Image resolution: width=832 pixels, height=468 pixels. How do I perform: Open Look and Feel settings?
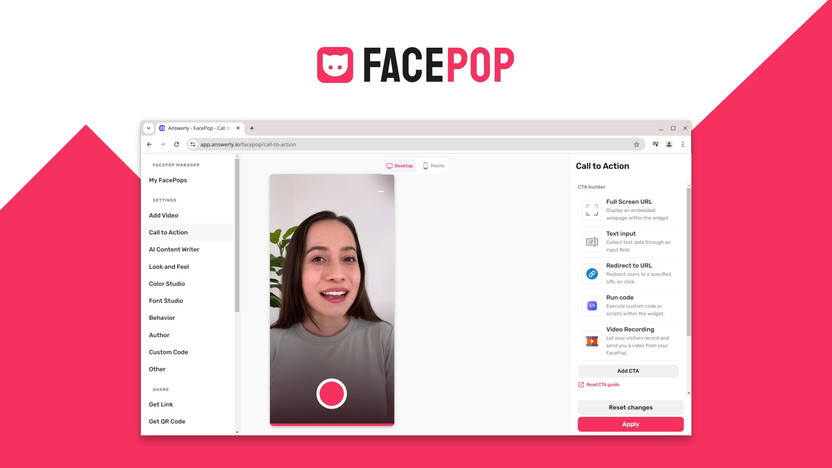click(x=169, y=267)
